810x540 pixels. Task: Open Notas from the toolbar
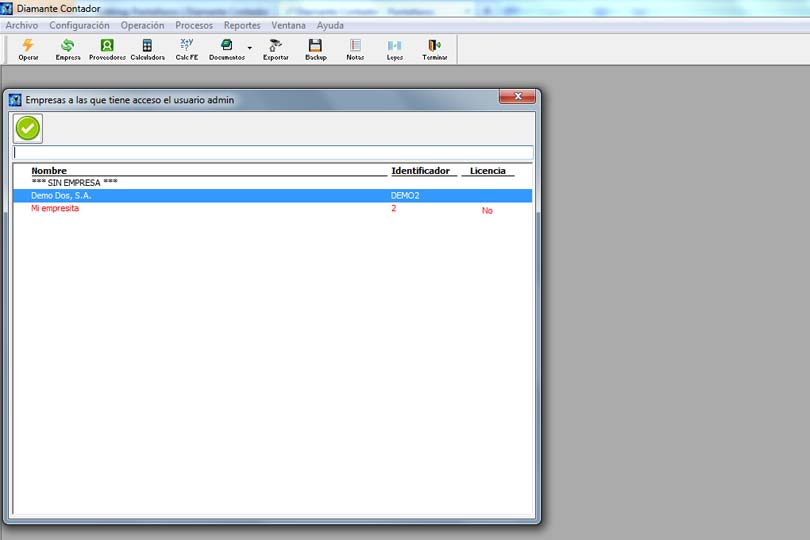[355, 50]
